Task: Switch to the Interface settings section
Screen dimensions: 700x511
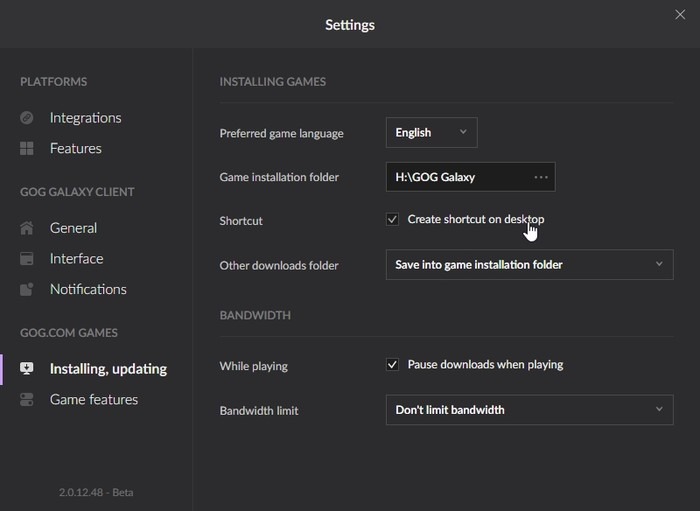Action: point(76,258)
